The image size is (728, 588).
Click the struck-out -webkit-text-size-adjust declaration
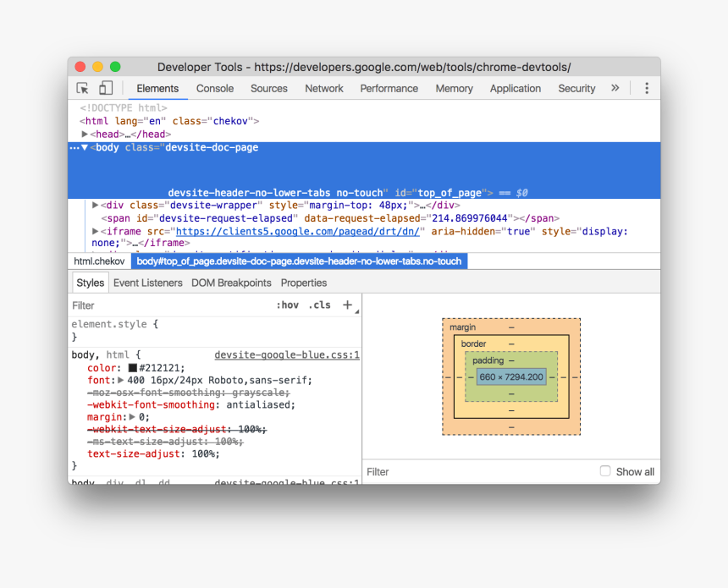coord(177,429)
